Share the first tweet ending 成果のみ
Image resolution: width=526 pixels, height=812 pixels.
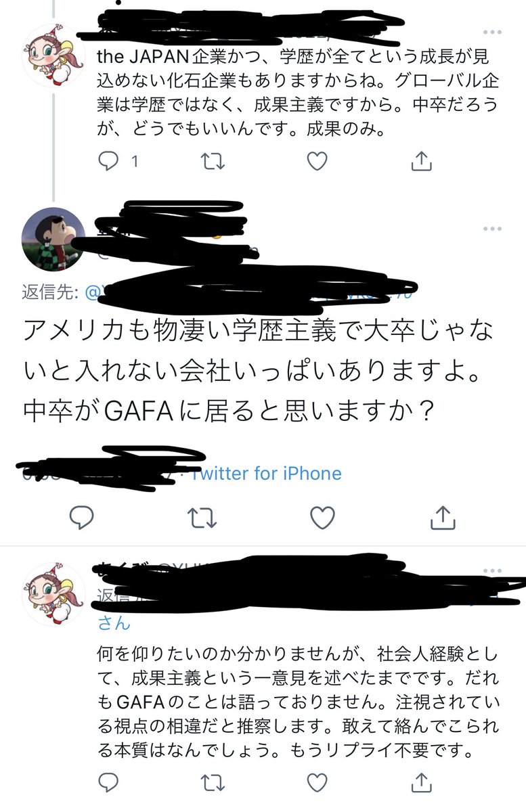click(420, 161)
